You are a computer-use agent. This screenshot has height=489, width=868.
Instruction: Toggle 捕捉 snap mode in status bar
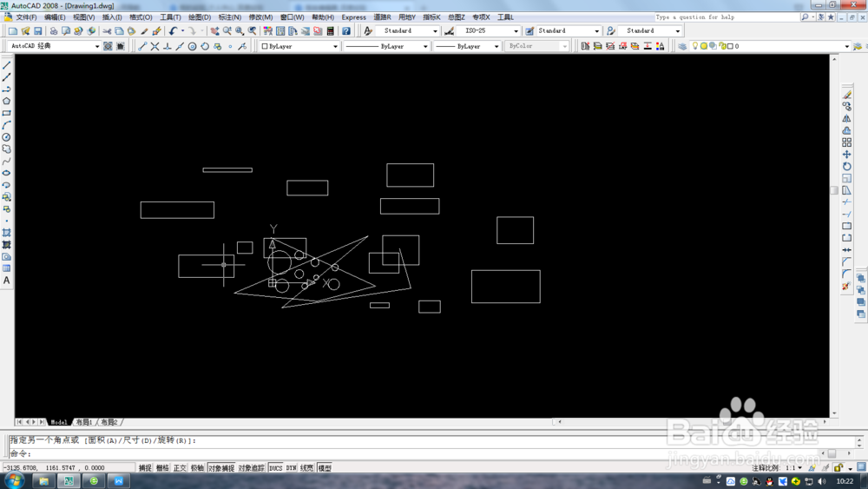click(145, 468)
